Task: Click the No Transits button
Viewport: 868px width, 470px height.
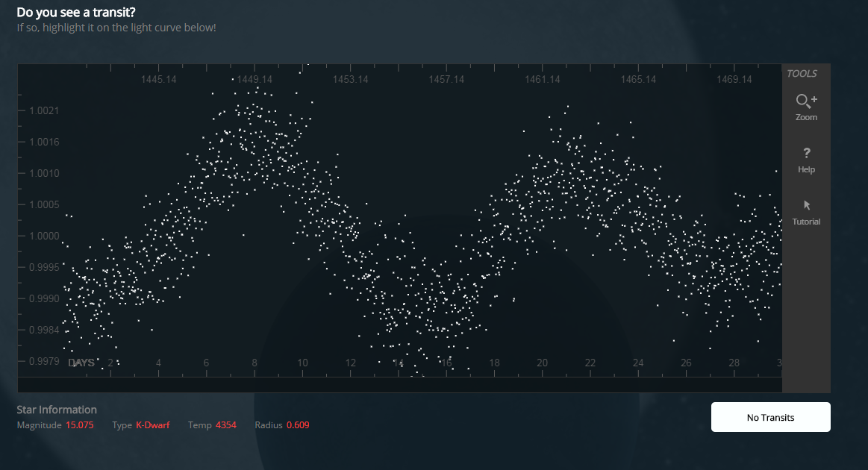Action: (x=770, y=417)
